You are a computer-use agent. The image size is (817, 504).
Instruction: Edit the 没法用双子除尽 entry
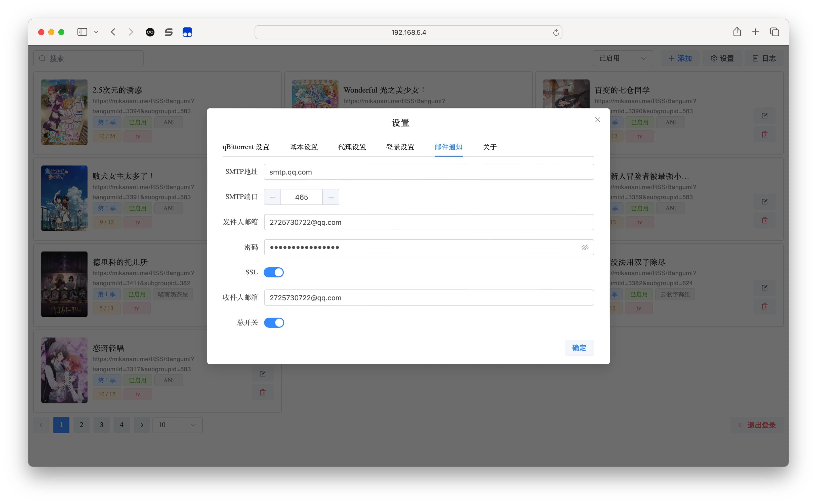click(x=764, y=288)
